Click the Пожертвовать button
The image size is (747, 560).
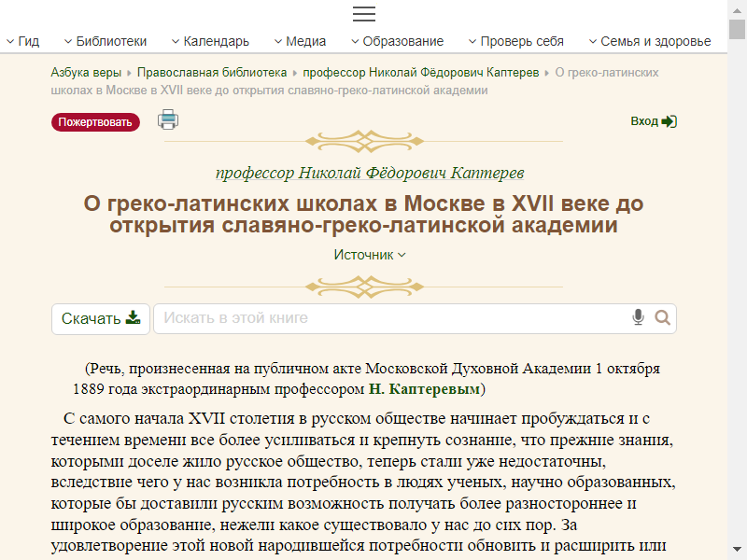click(95, 122)
